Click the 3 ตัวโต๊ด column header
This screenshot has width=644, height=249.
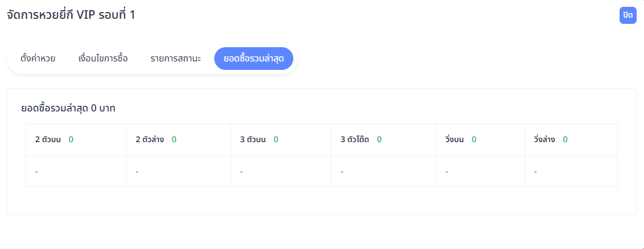[x=355, y=139]
